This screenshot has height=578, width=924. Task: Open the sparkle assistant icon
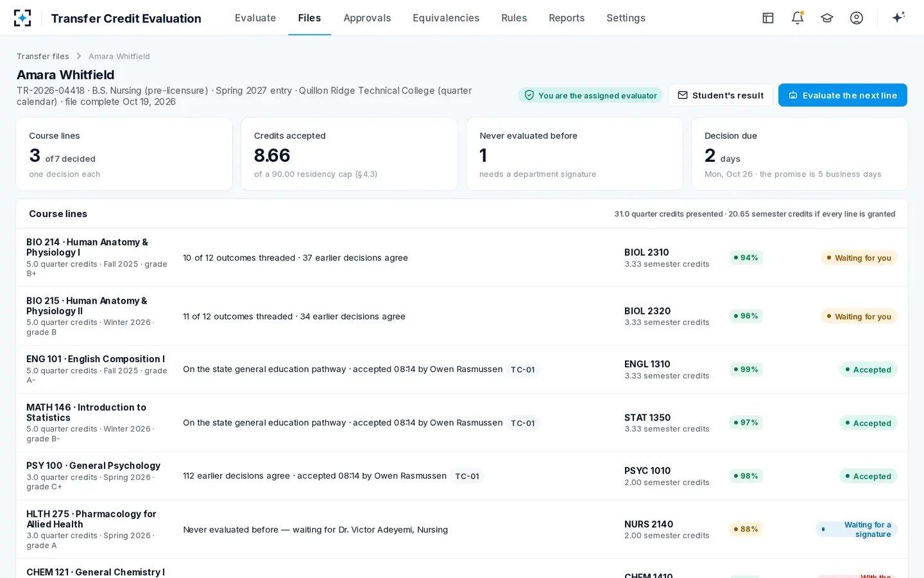(x=898, y=17)
